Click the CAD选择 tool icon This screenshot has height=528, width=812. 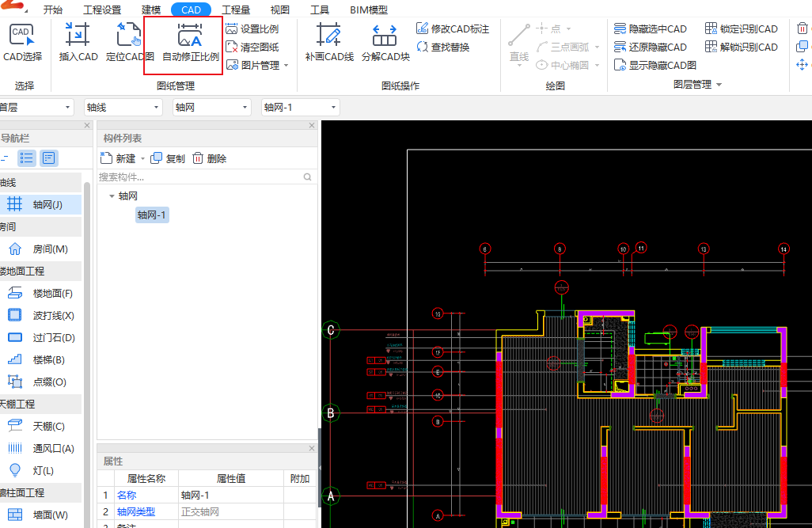point(21,36)
